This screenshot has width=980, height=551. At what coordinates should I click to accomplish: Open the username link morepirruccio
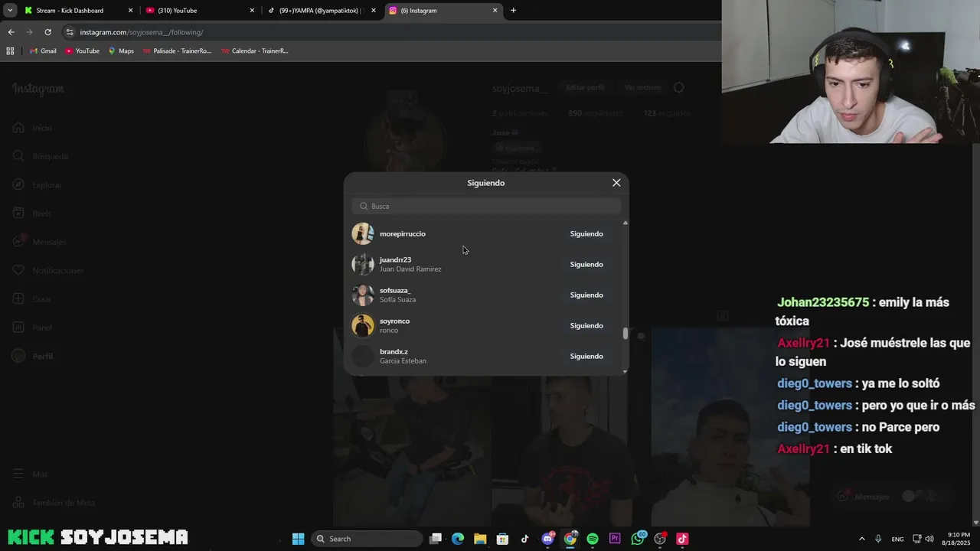[x=403, y=233]
